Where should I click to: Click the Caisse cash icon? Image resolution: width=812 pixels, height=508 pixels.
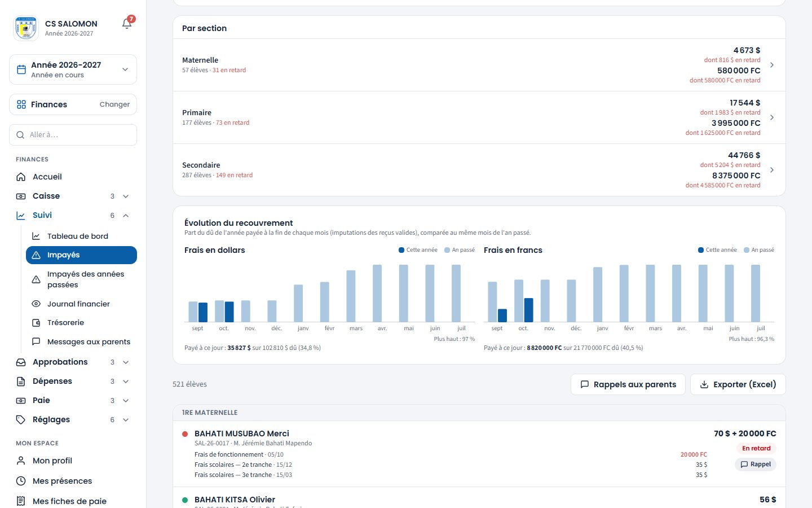point(21,196)
